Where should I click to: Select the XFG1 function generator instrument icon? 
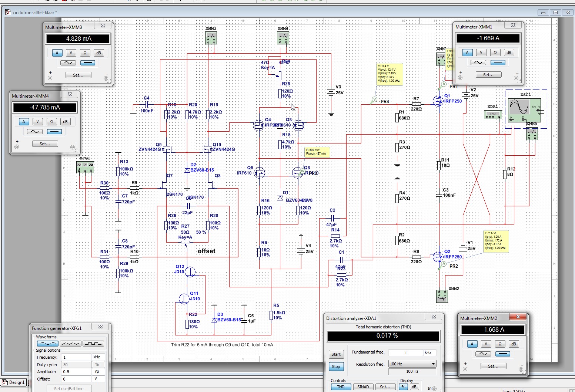click(85, 167)
